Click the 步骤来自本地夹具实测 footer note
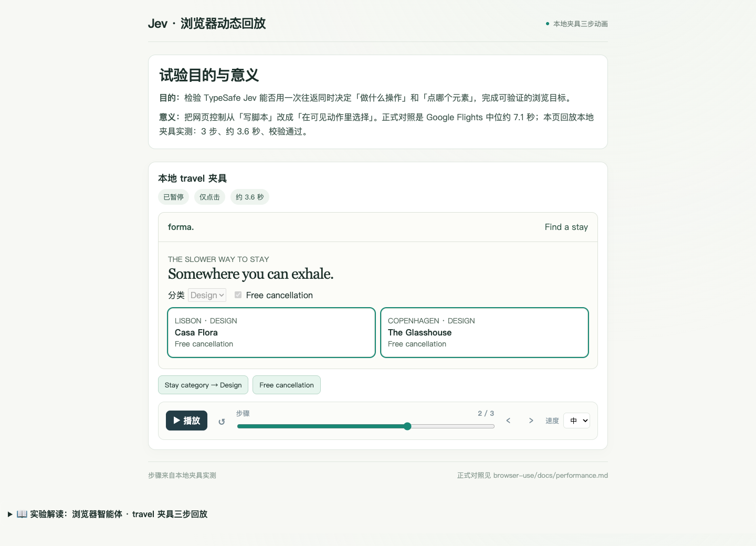Viewport: 756px width, 546px height. (x=182, y=475)
